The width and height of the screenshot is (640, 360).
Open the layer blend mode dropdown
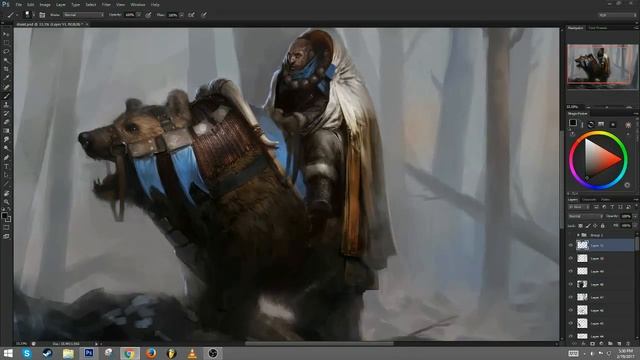click(585, 216)
